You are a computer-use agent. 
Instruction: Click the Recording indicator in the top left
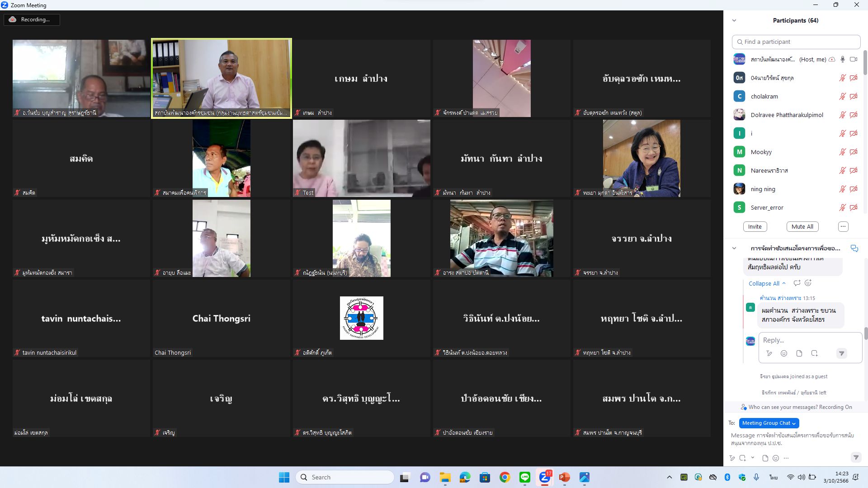32,19
